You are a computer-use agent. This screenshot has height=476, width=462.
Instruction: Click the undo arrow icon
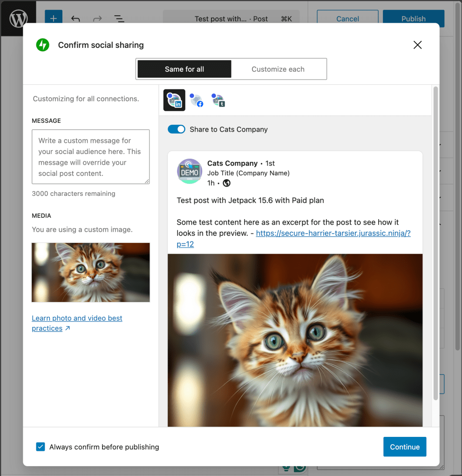click(75, 19)
